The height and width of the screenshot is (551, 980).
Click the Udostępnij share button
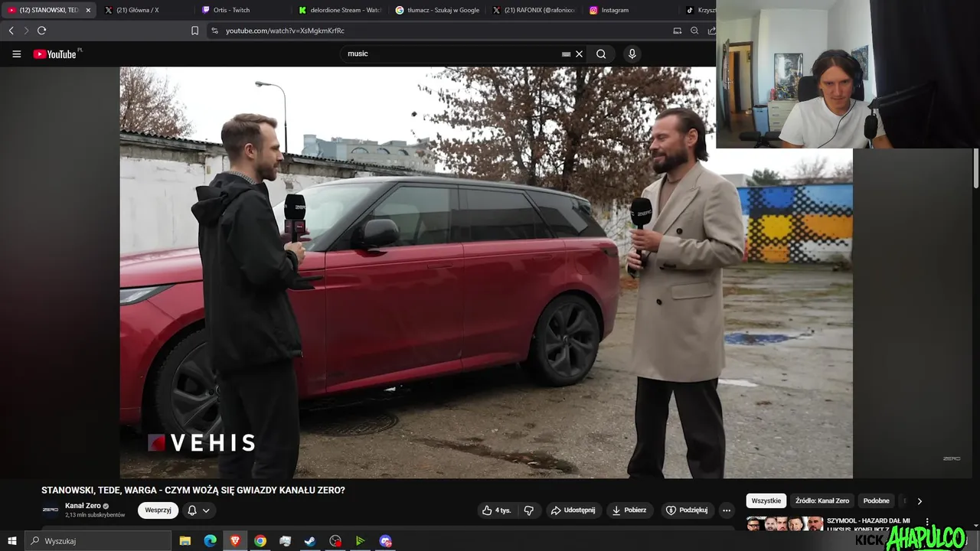coord(573,510)
